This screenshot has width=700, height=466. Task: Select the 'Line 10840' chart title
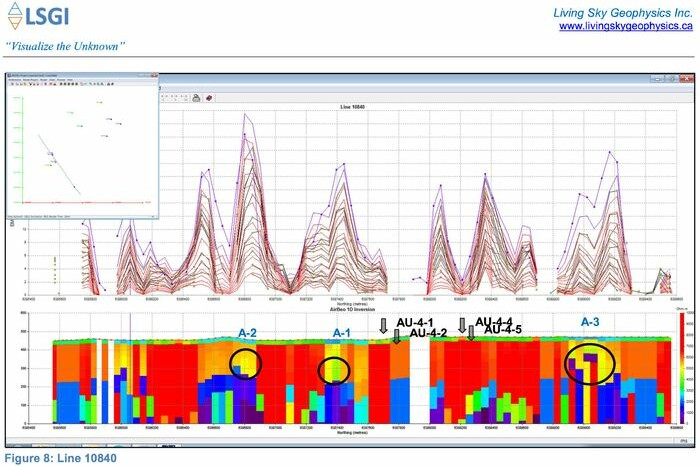click(352, 107)
